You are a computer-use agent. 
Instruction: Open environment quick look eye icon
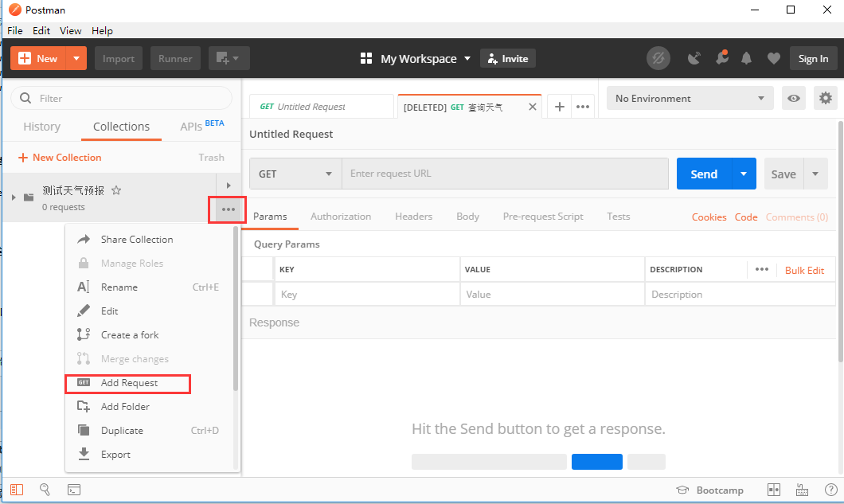pyautogui.click(x=793, y=99)
